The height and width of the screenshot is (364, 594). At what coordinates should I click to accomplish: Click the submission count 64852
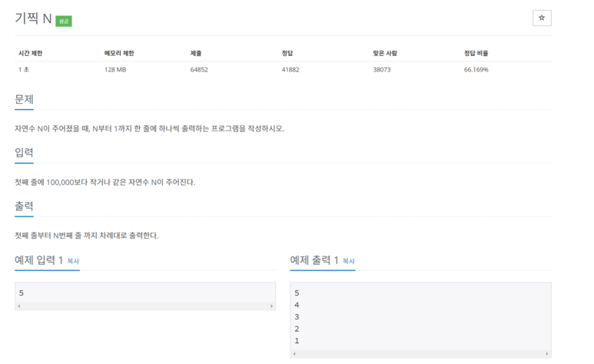tap(199, 70)
